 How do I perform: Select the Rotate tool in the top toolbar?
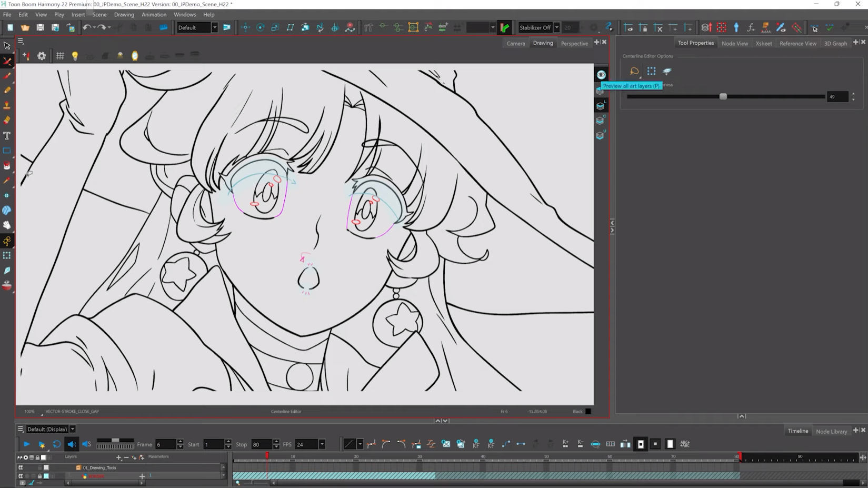pyautogui.click(x=260, y=27)
